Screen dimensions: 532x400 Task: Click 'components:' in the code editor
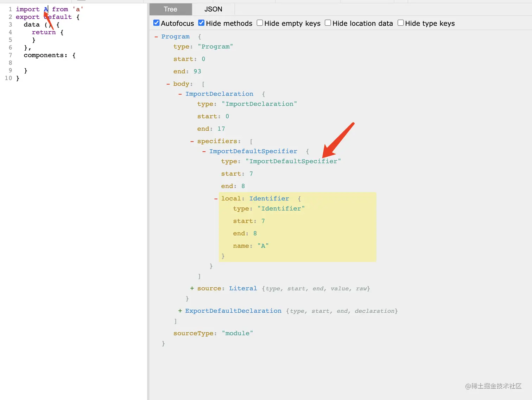point(46,55)
